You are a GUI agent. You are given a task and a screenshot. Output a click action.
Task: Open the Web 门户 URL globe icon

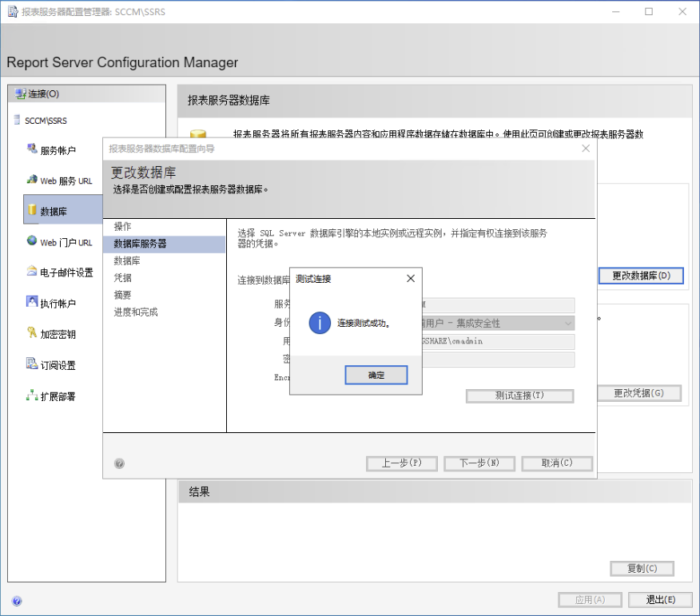(32, 241)
